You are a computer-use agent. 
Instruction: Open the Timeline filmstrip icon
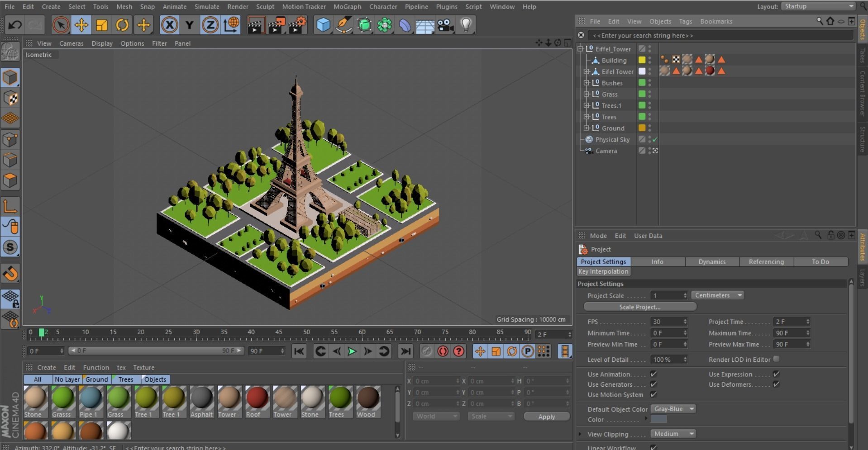[565, 351]
